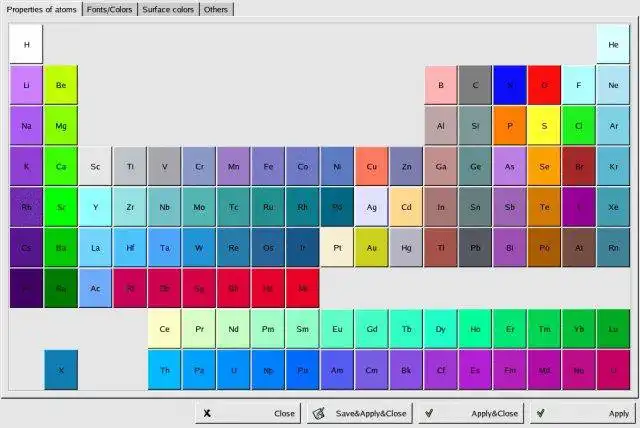This screenshot has height=428, width=640.
Task: Click the Apply&Close button
Action: 471,413
